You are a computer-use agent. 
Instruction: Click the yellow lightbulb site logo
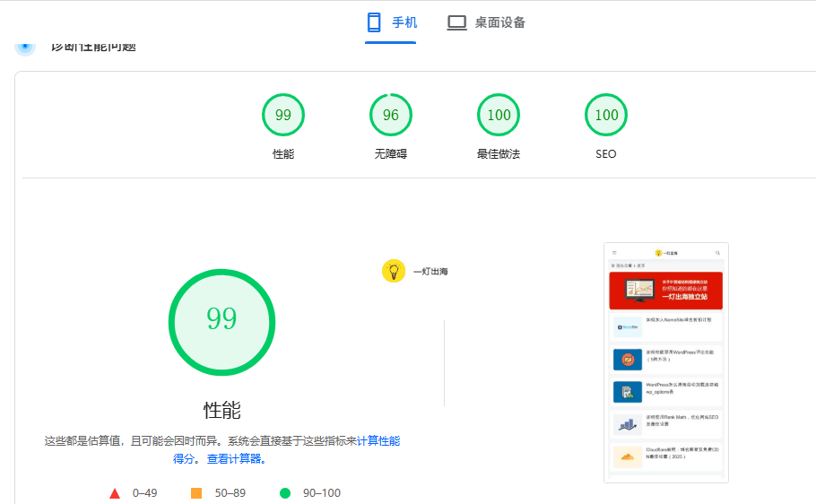(x=394, y=271)
